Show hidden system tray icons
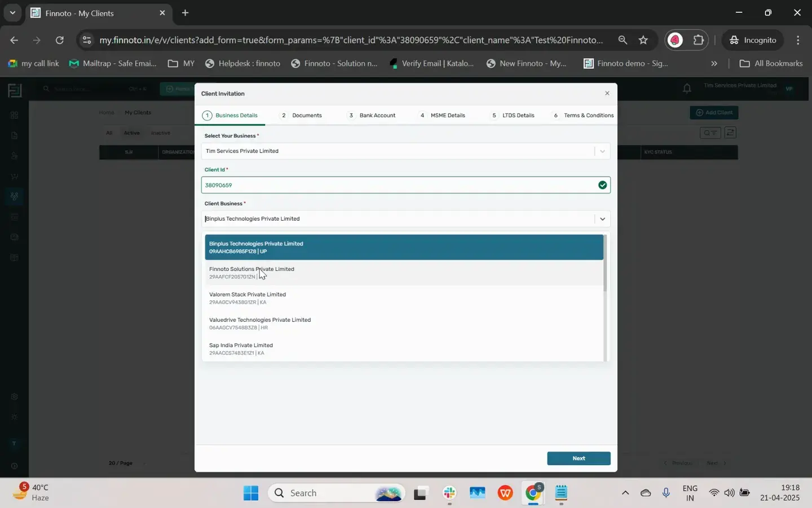 [x=625, y=493]
